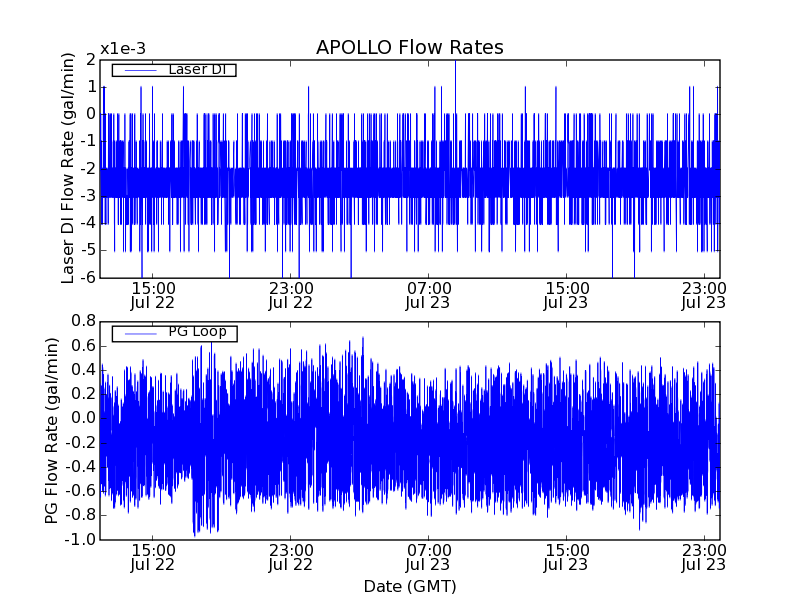Click top chart's '15:00 Jul 22' tick label
Screen dimensions: 800x600
coord(153,295)
